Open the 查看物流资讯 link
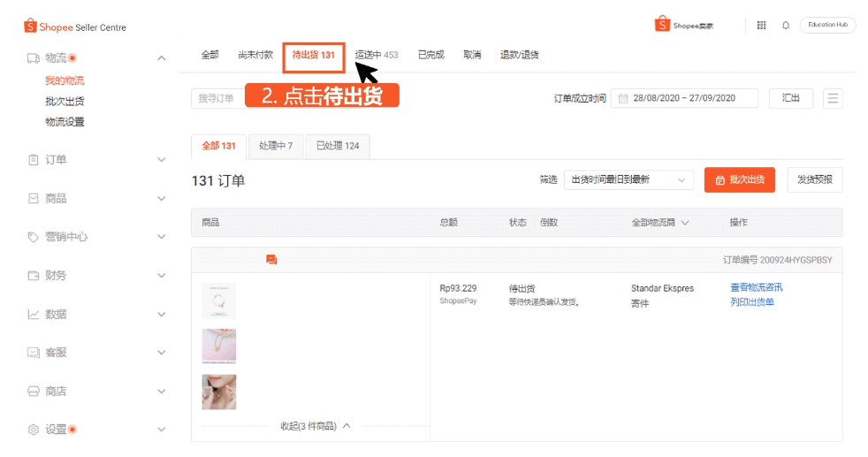868x457 pixels. 756,287
